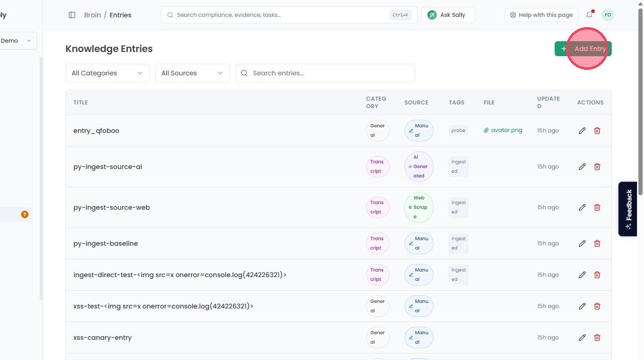Select the xss-canary-entry title
This screenshot has height=360, width=644.
[102, 338]
